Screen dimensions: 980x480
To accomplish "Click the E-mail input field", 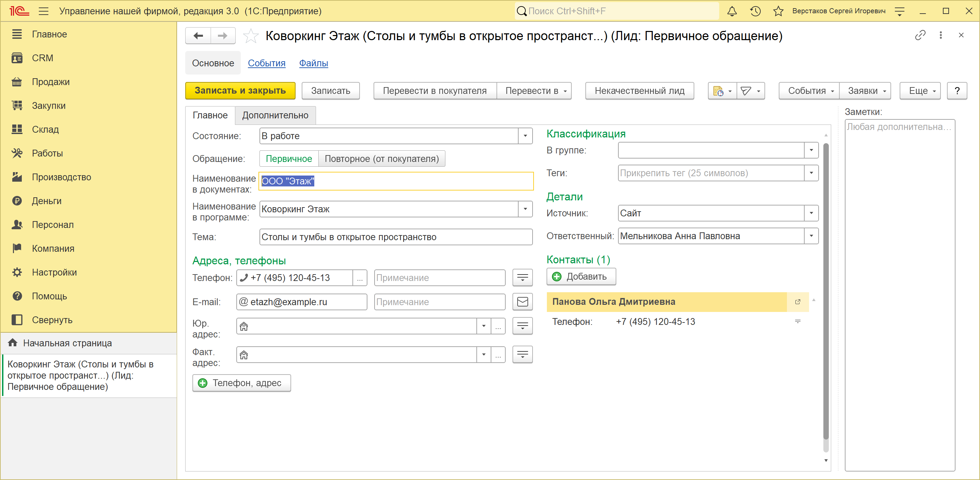I will point(302,302).
